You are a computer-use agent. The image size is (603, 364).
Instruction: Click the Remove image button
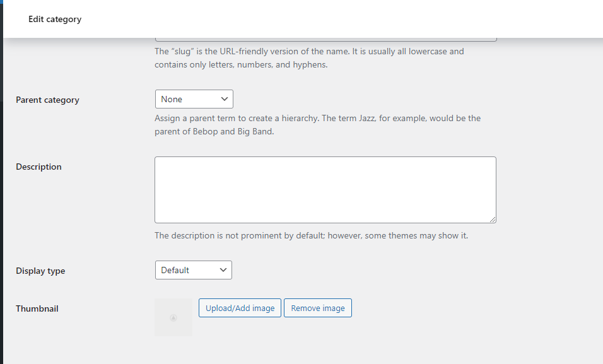[318, 308]
